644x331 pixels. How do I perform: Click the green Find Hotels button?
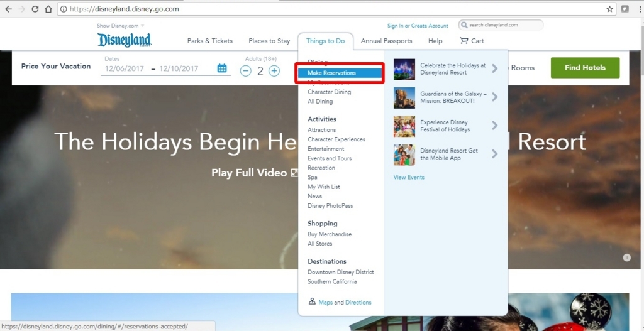pos(585,68)
